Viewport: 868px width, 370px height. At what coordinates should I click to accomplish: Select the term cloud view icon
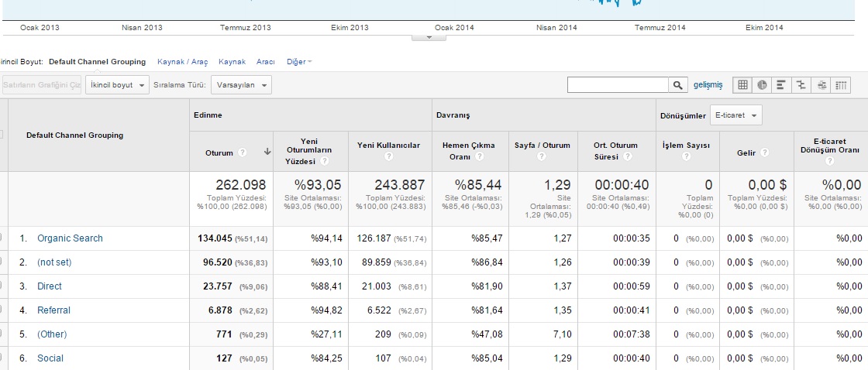coord(821,84)
